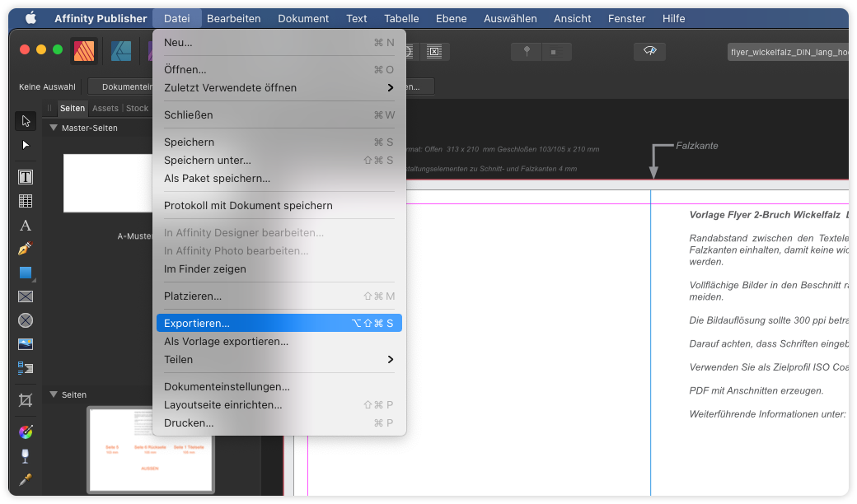857x504 pixels.
Task: Open the Tabelle menu
Action: [401, 18]
